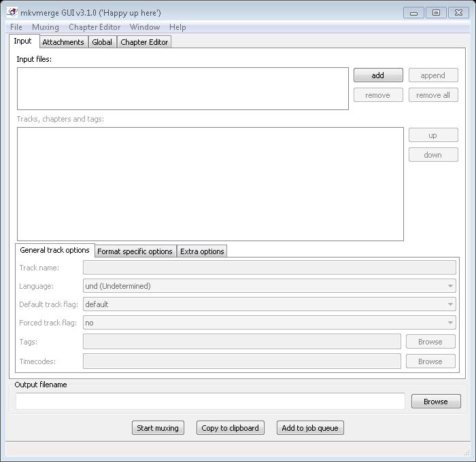Click the append button

click(433, 75)
